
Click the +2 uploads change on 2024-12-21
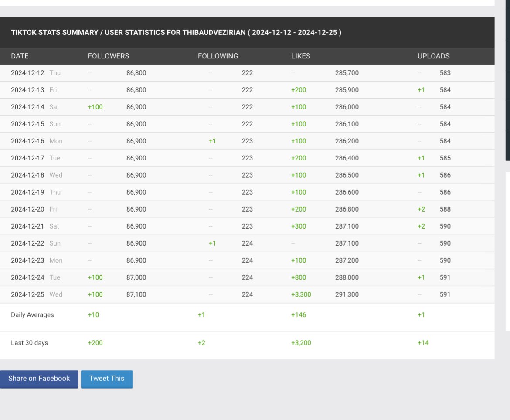coord(421,226)
